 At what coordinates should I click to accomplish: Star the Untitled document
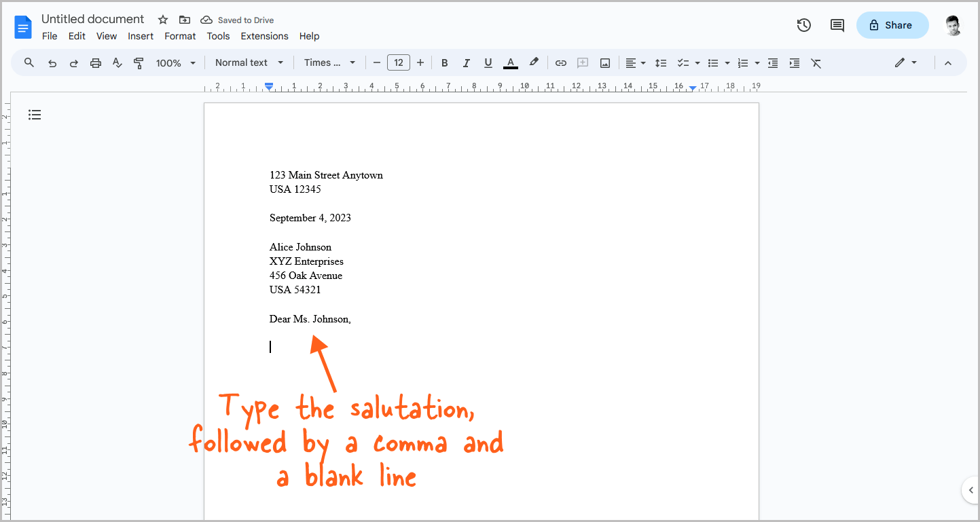[x=162, y=20]
